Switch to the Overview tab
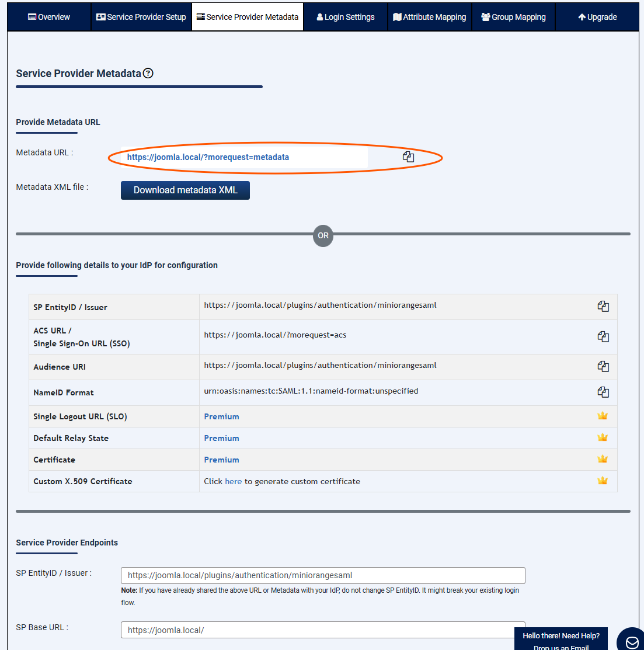The width and height of the screenshot is (644, 650). pos(49,17)
